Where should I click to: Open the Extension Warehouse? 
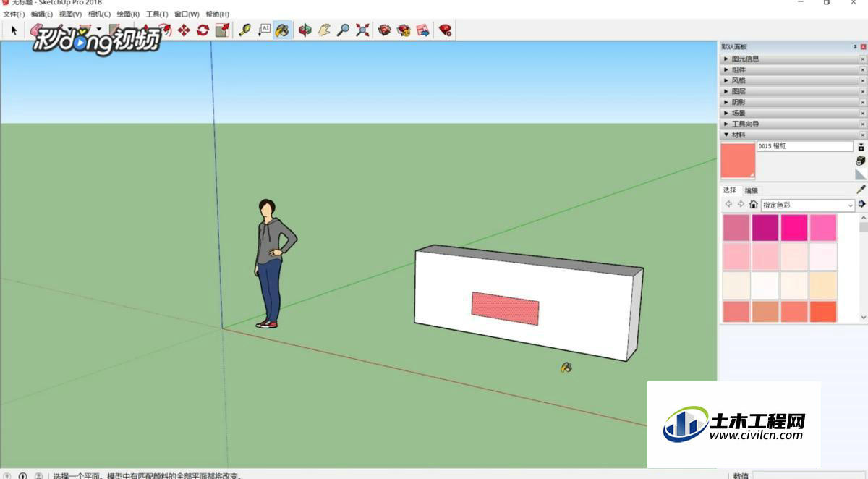(404, 30)
